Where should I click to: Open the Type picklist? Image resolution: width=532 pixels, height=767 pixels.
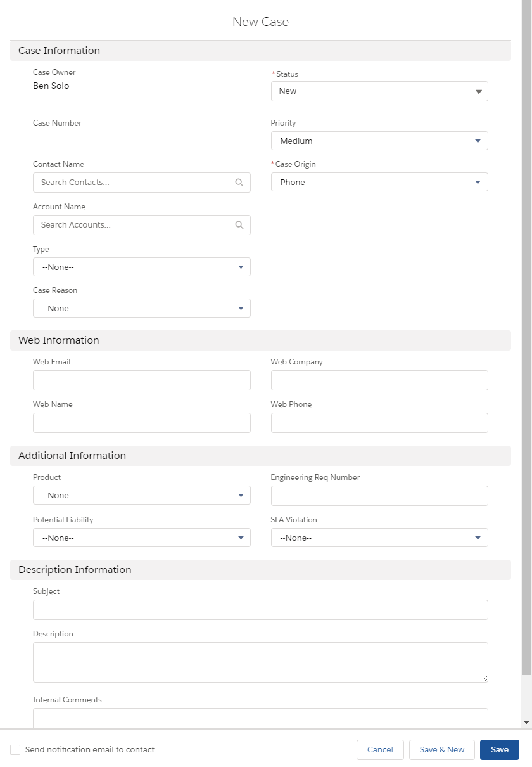141,267
